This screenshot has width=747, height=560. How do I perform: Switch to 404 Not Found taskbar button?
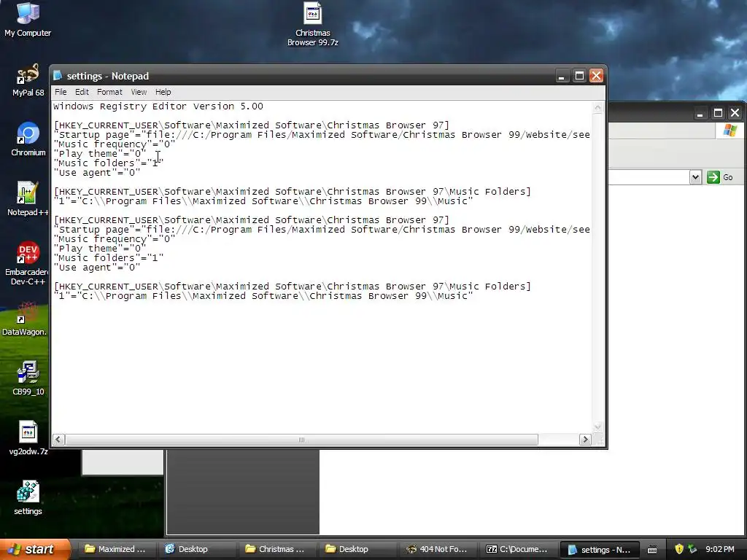point(437,549)
